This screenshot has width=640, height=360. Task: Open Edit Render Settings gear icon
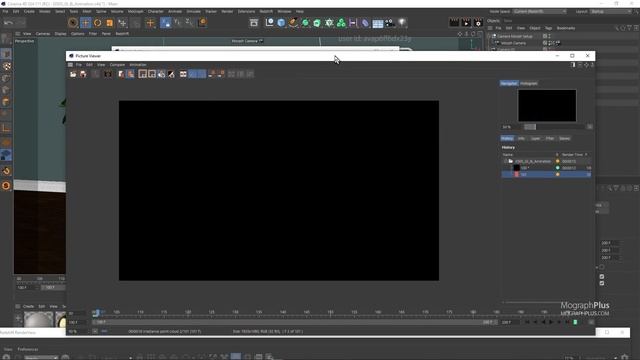pyautogui.click(x=478, y=23)
